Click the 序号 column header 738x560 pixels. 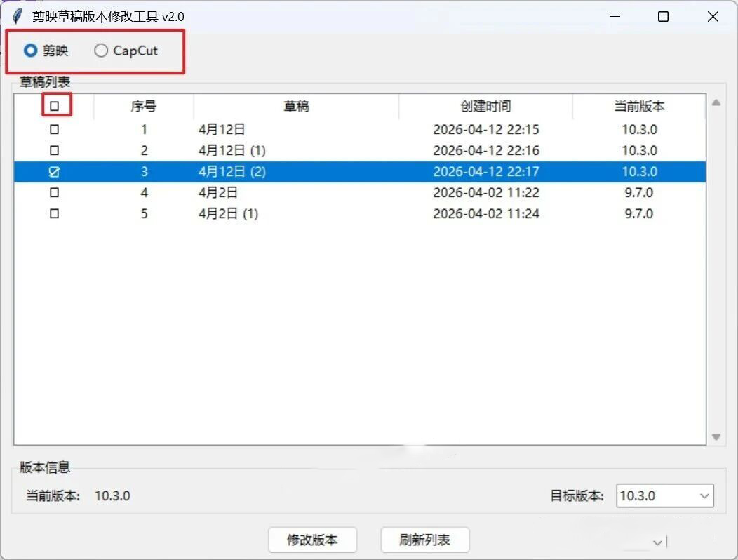coord(144,107)
